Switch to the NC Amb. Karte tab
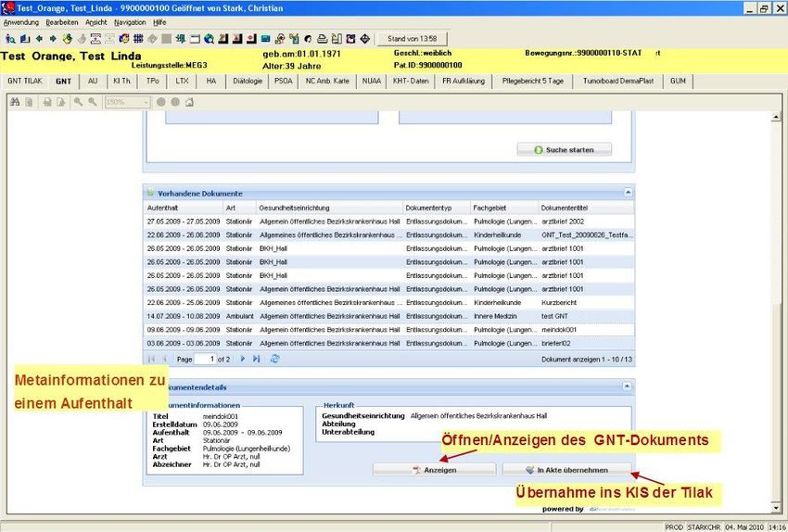This screenshot has width=788, height=532. coord(327,82)
